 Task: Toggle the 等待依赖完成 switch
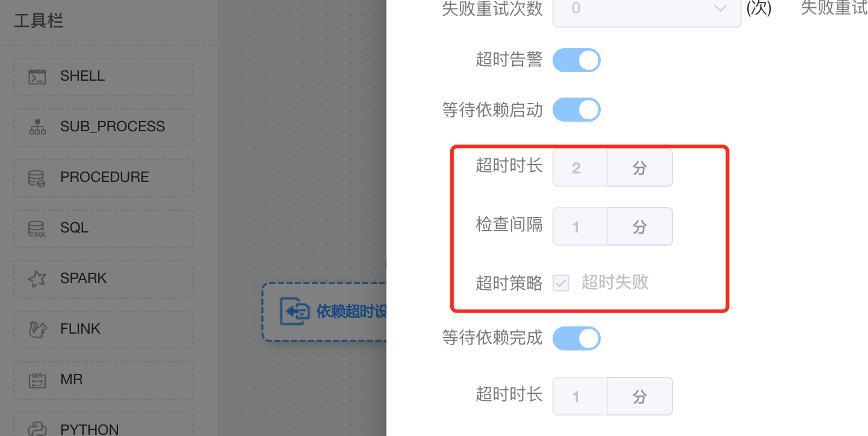point(577,338)
